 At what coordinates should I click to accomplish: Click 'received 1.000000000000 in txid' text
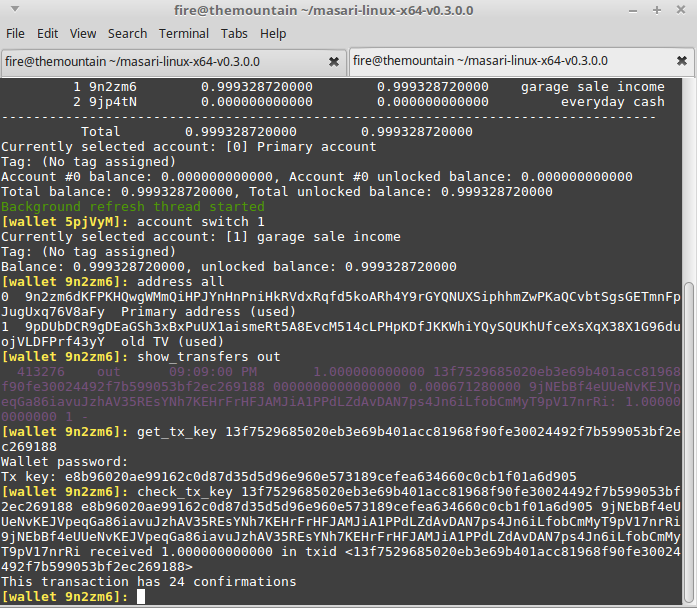213,552
